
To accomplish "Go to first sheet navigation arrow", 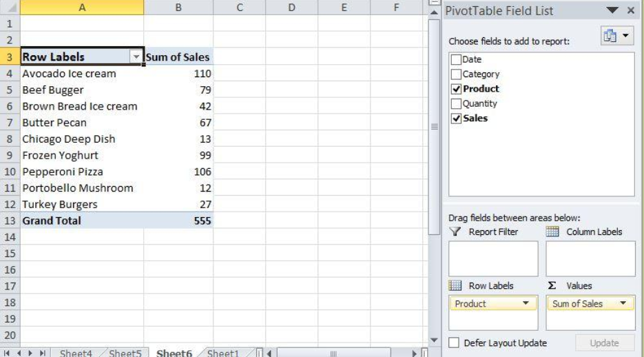I will (x=7, y=353).
